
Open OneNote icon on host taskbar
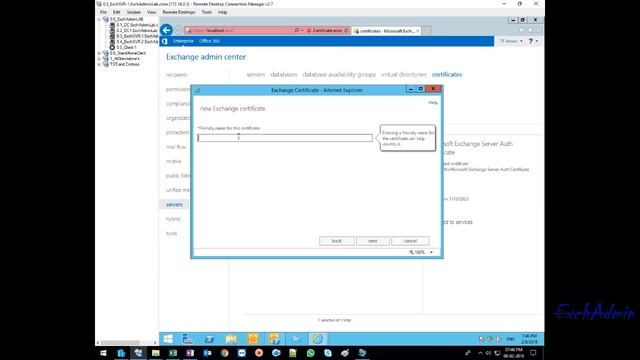(x=190, y=353)
